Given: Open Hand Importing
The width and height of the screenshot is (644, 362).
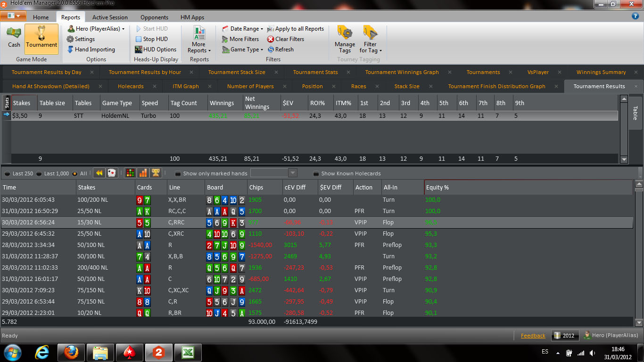Looking at the screenshot, I should point(91,49).
